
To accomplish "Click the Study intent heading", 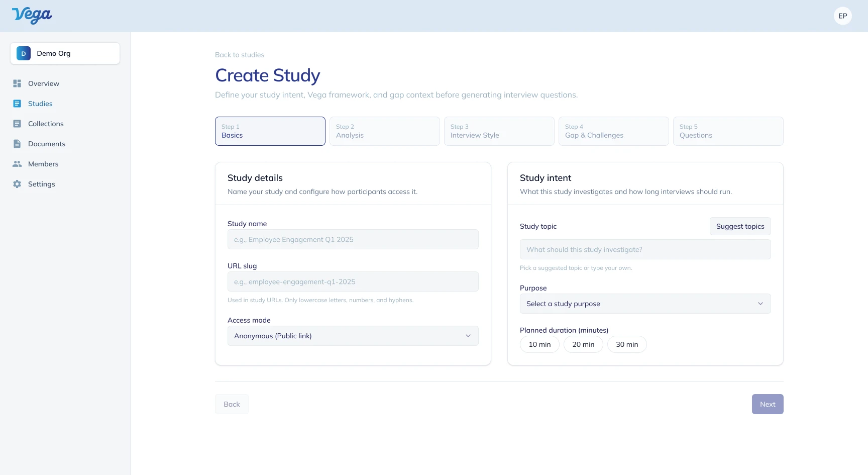I will click(546, 178).
